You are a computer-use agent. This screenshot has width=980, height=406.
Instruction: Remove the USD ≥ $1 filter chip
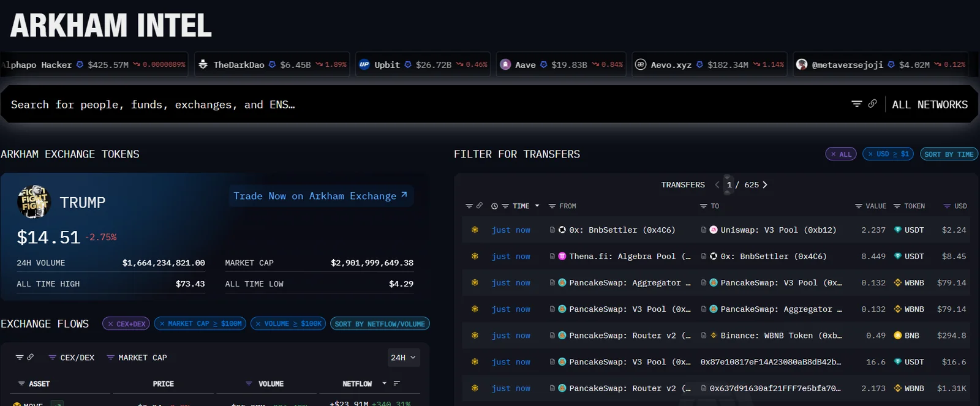coord(888,154)
